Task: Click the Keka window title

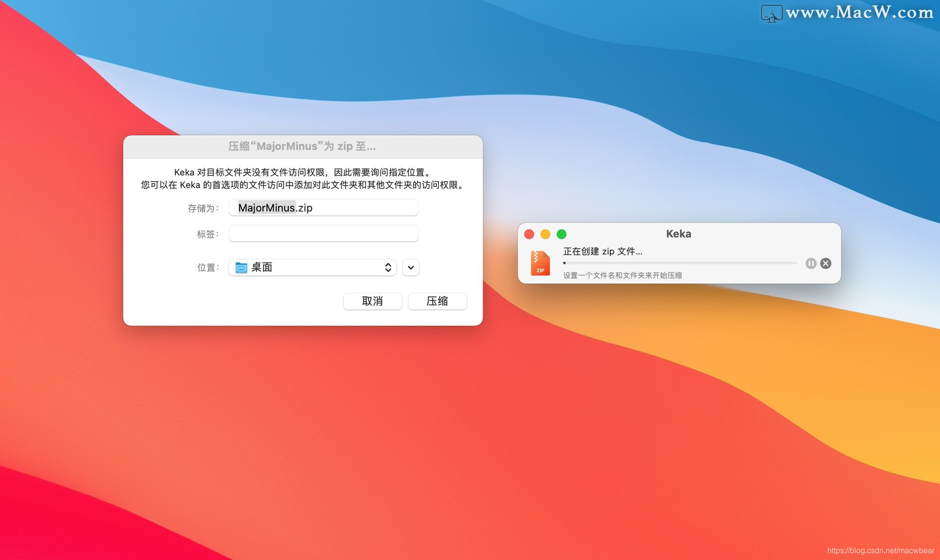Action: point(679,234)
